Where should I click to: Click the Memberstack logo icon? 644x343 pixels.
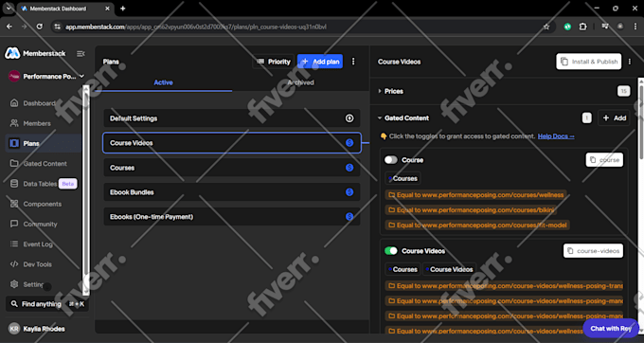click(x=12, y=53)
